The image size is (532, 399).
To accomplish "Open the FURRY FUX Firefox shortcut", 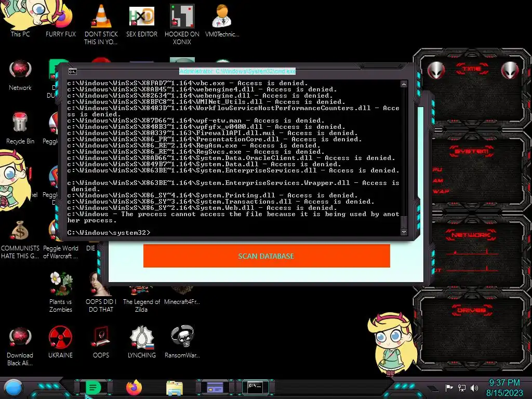I will (61, 20).
